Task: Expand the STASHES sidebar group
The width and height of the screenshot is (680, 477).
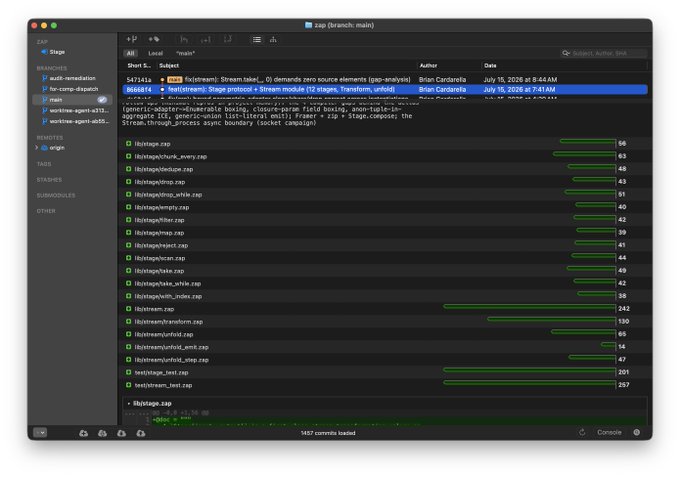Action: click(49, 180)
